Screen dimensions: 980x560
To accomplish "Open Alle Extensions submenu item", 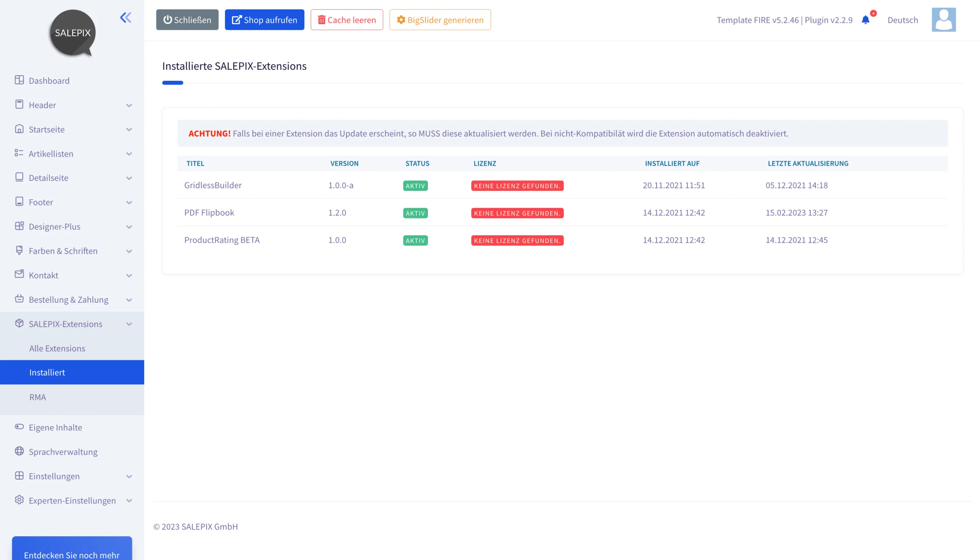I will pos(57,348).
